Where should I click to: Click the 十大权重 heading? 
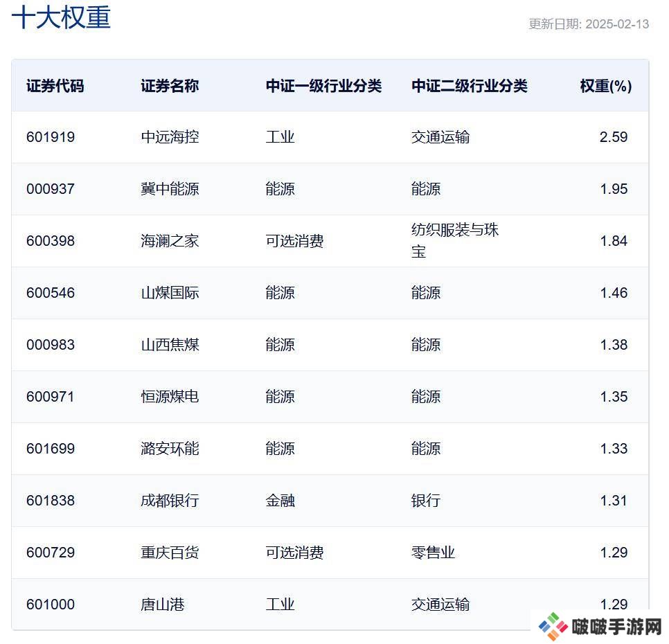coord(61,18)
